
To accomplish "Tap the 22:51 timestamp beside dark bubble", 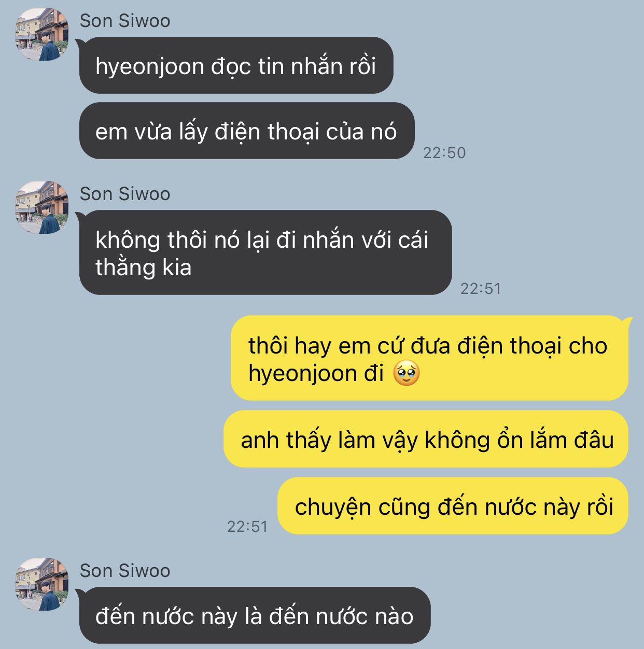I will [481, 289].
